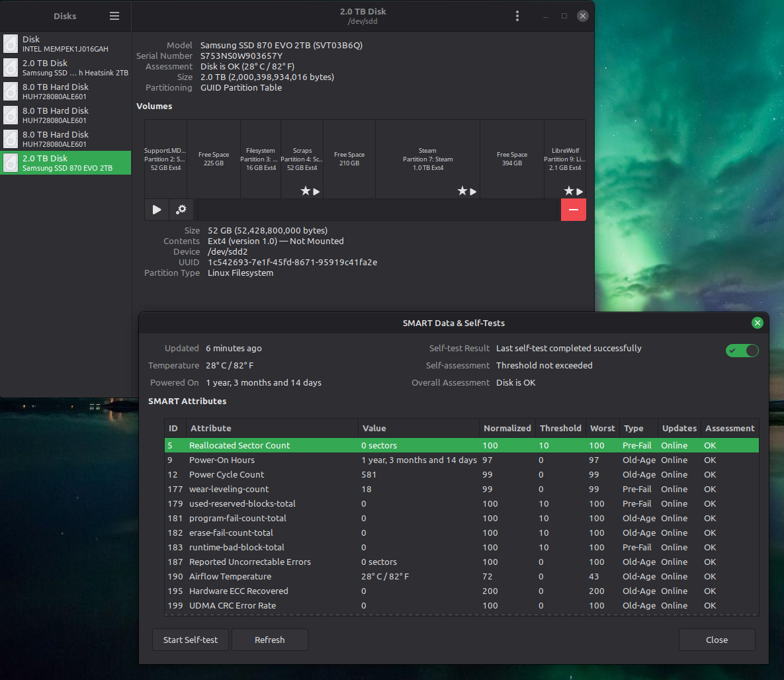Close the SMART Data dialog via green X
The width and height of the screenshot is (784, 680).
tap(757, 323)
